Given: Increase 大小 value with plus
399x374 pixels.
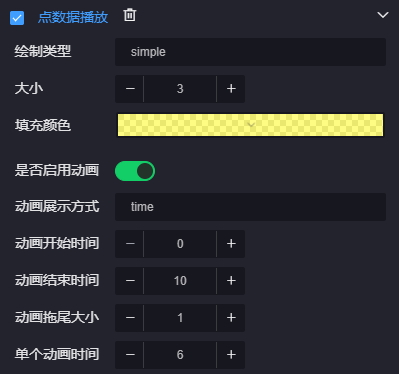Looking at the screenshot, I should click(x=231, y=89).
